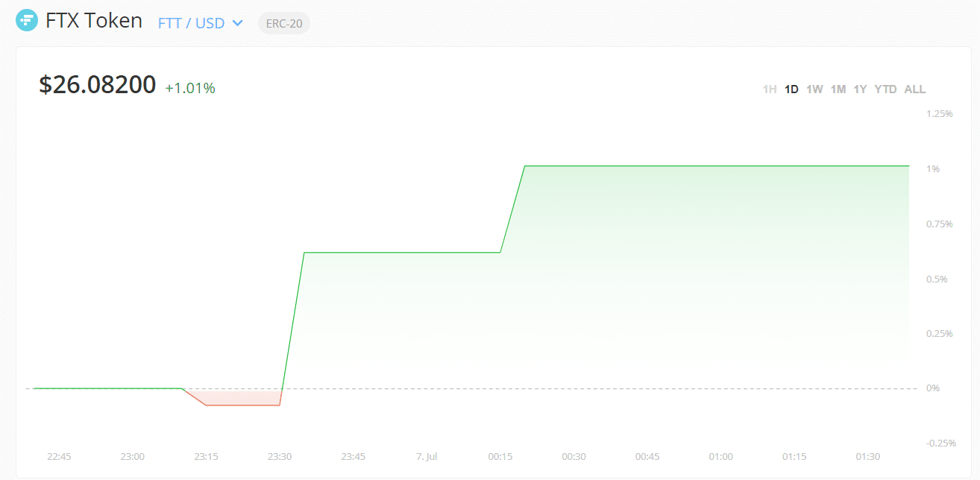980x480 pixels.
Task: Click the 0.75% y-axis label
Action: pos(940,224)
